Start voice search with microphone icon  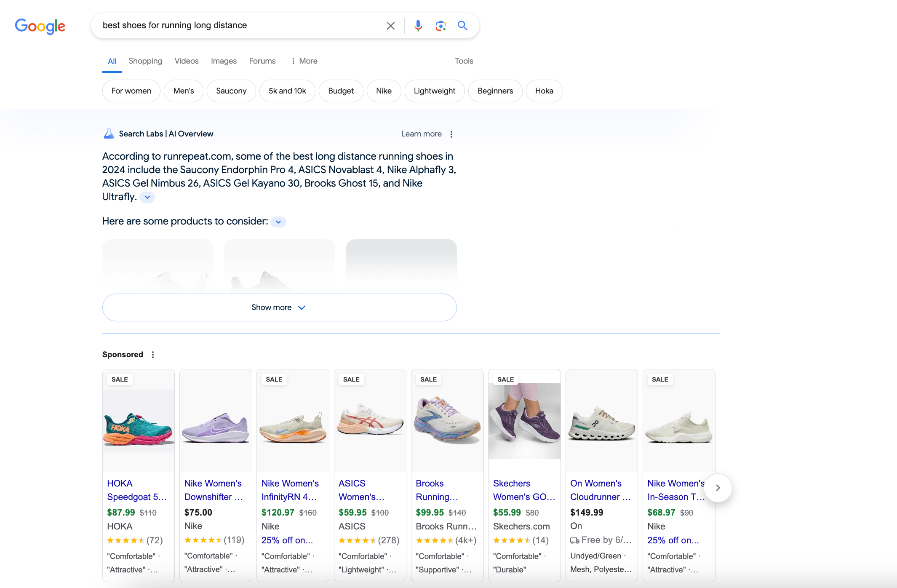point(418,26)
